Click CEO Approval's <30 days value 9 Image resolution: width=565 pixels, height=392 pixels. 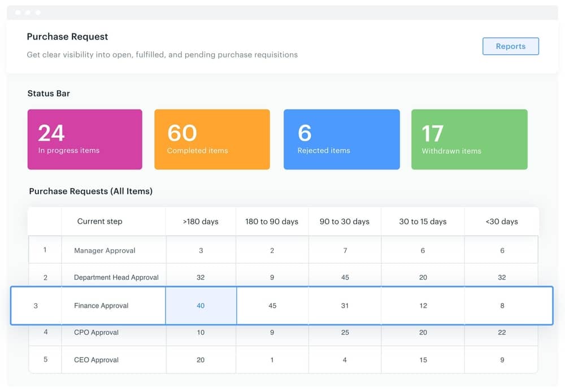(x=502, y=360)
